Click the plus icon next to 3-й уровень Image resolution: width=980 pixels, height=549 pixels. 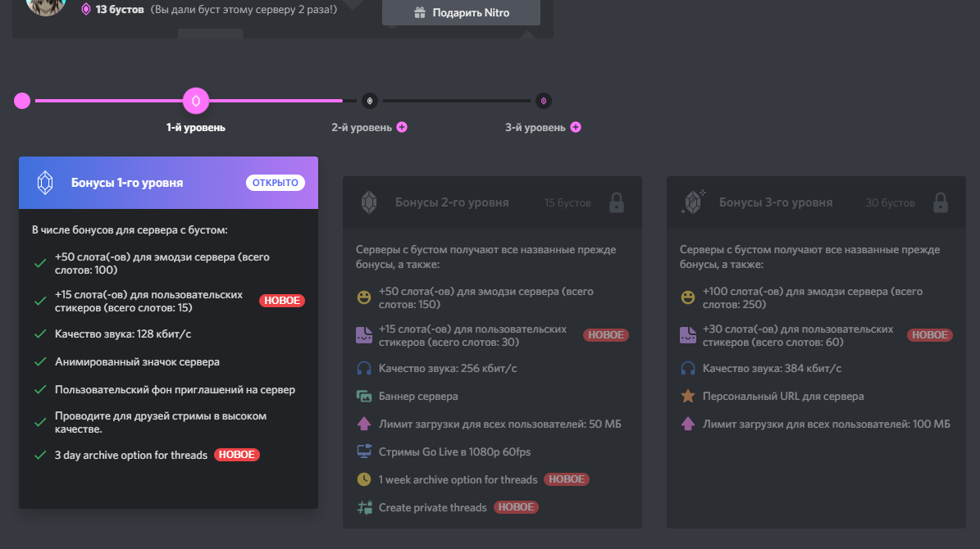click(x=576, y=127)
